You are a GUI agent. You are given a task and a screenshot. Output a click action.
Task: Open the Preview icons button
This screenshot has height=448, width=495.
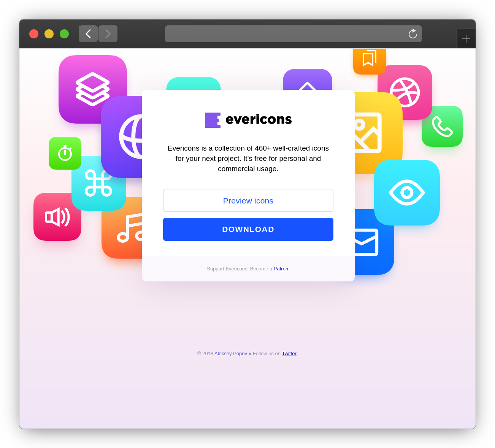[x=248, y=200]
